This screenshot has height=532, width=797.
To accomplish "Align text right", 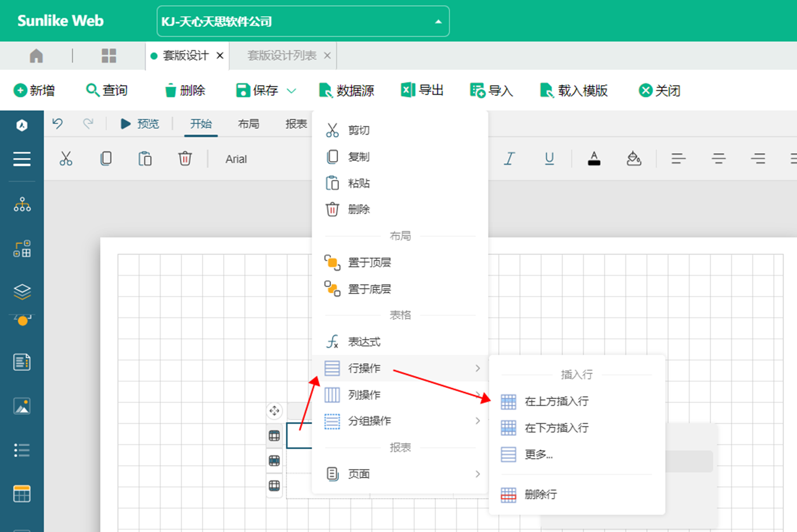I will (x=758, y=159).
